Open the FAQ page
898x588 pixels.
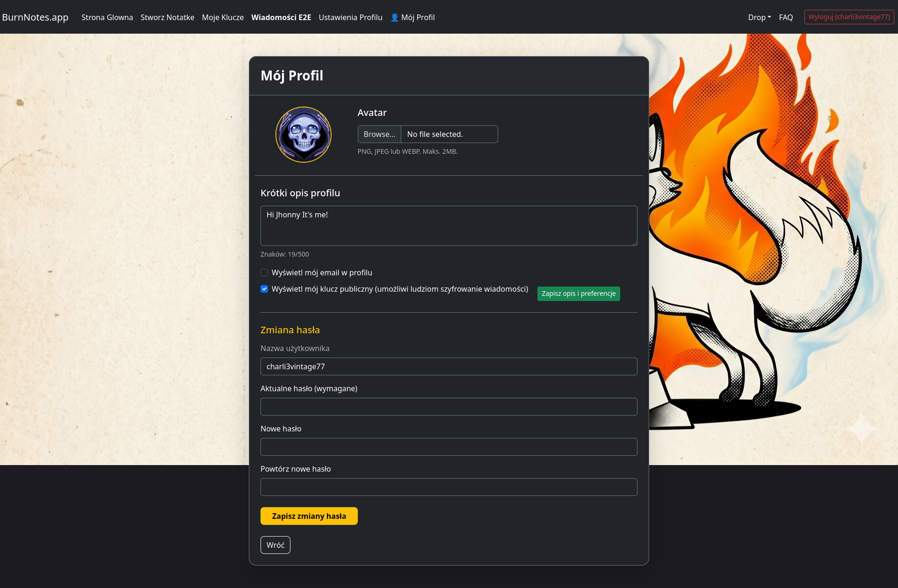pyautogui.click(x=786, y=17)
